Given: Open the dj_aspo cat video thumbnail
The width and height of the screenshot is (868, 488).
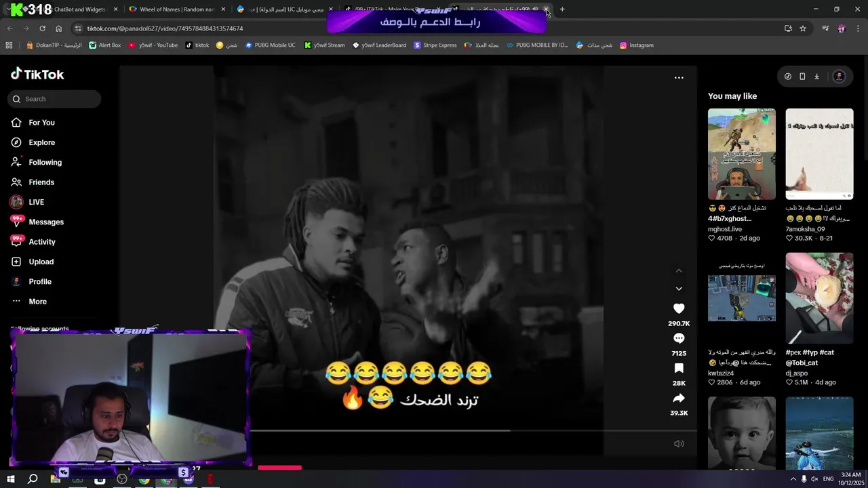Looking at the screenshot, I should pos(819,298).
